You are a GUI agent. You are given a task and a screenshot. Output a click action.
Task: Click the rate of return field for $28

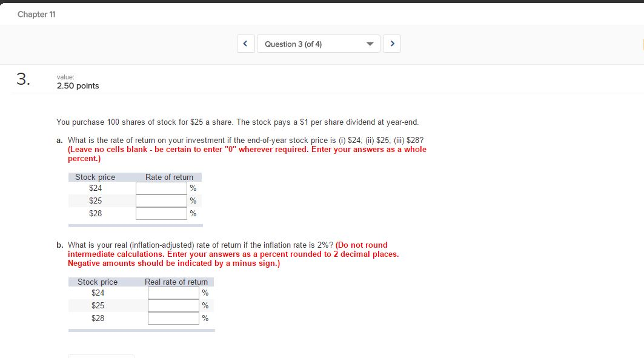(161, 213)
